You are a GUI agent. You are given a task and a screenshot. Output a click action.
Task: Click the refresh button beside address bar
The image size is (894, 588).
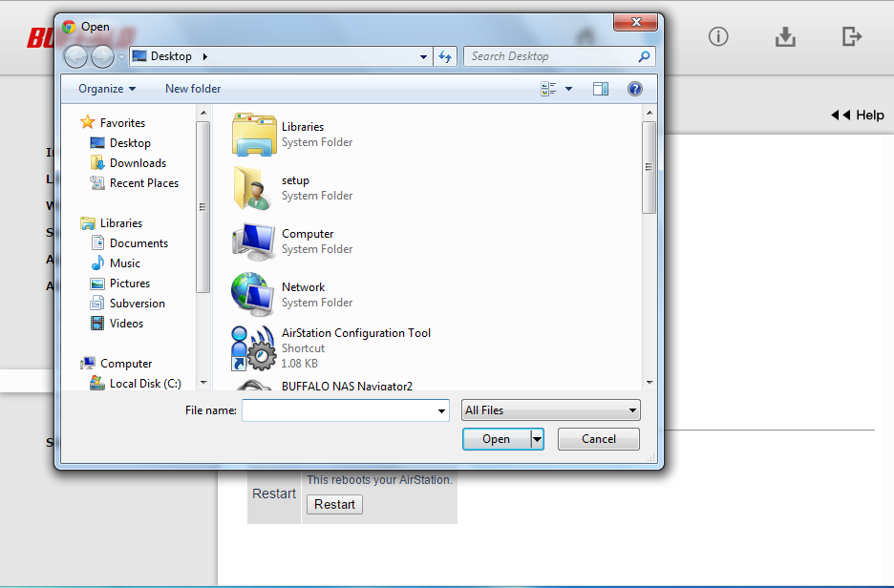(445, 56)
